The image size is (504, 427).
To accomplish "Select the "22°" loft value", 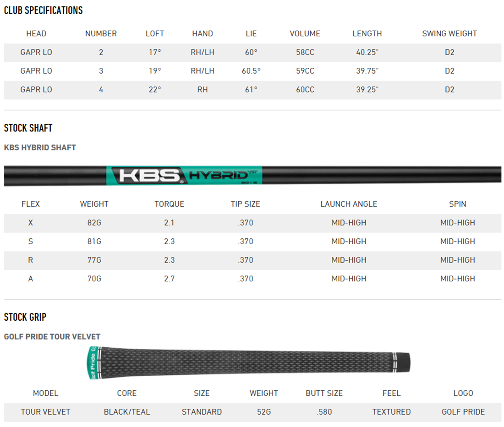I will click(x=155, y=90).
